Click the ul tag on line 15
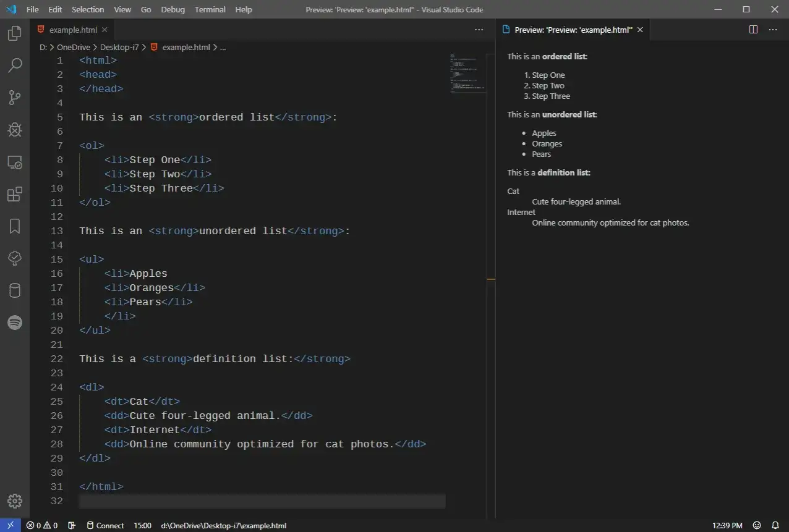Image resolution: width=789 pixels, height=532 pixels. point(92,260)
